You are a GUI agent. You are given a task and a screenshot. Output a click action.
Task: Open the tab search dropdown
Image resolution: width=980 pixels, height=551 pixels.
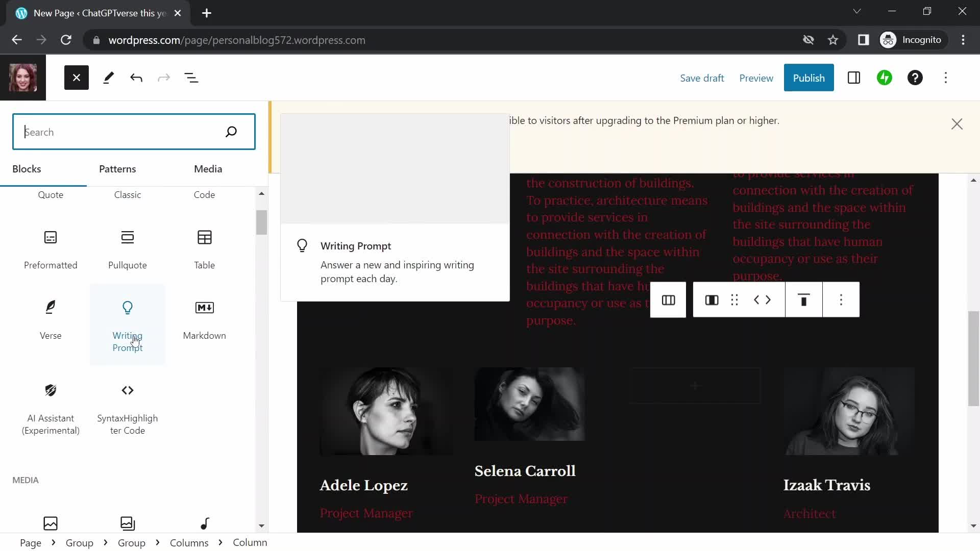click(857, 11)
